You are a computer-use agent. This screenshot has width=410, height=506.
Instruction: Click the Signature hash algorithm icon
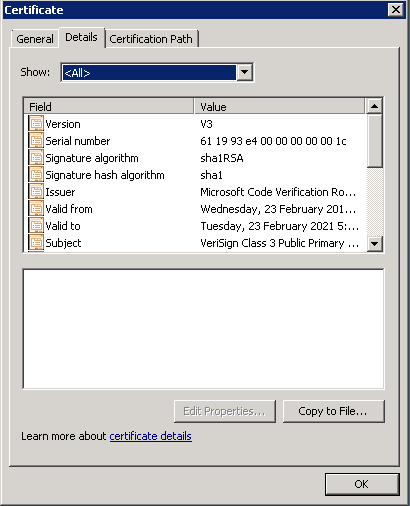(36, 175)
